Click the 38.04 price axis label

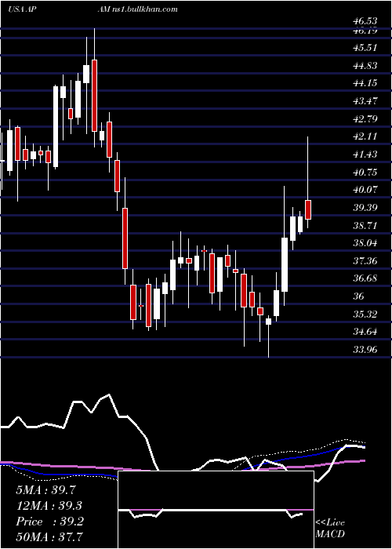click(365, 242)
